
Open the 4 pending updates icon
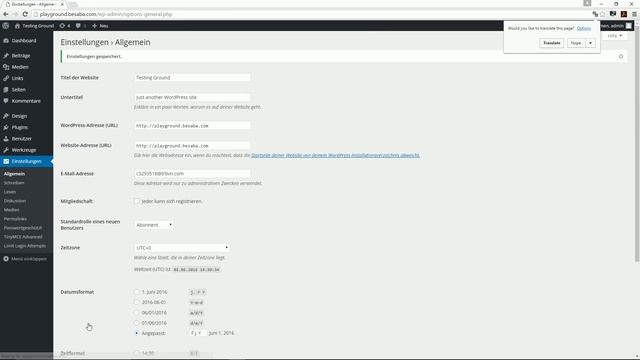65,26
